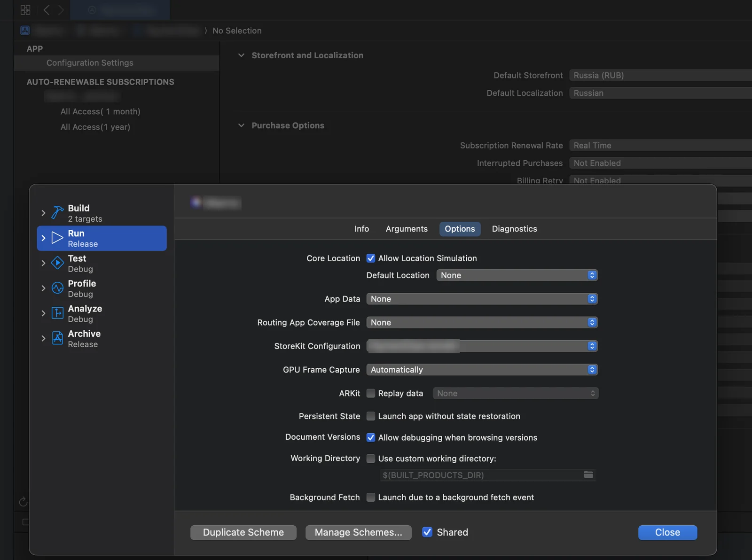Click the Test diamond icon
The width and height of the screenshot is (752, 560).
57,263
